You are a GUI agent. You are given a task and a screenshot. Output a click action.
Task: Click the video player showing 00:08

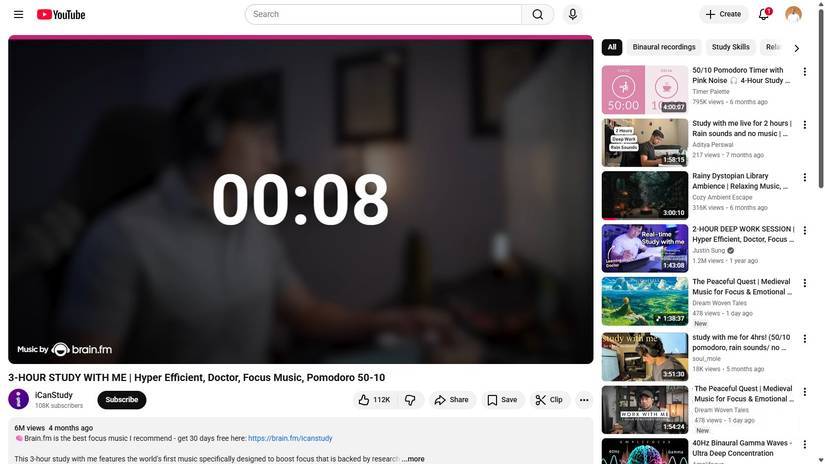300,200
